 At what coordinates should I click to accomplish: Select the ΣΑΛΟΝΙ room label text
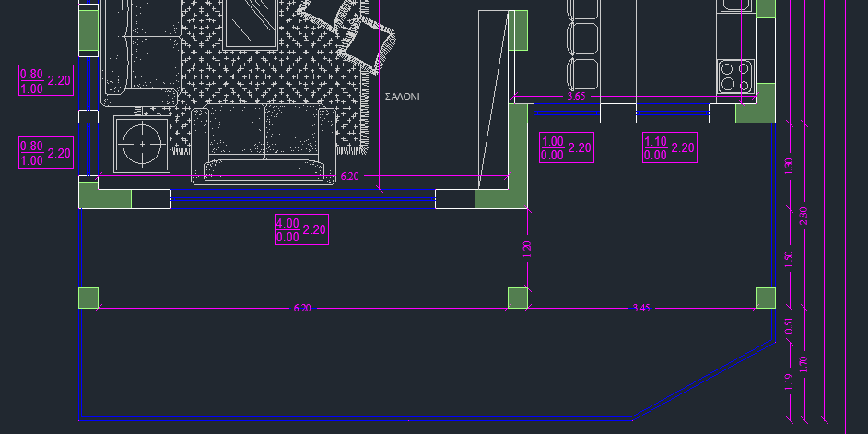[402, 96]
